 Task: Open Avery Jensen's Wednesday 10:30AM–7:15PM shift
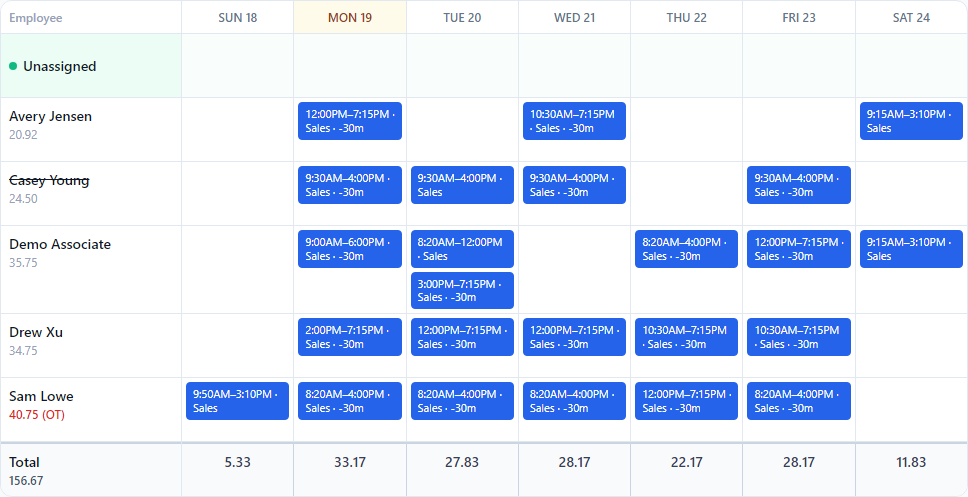pyautogui.click(x=574, y=121)
